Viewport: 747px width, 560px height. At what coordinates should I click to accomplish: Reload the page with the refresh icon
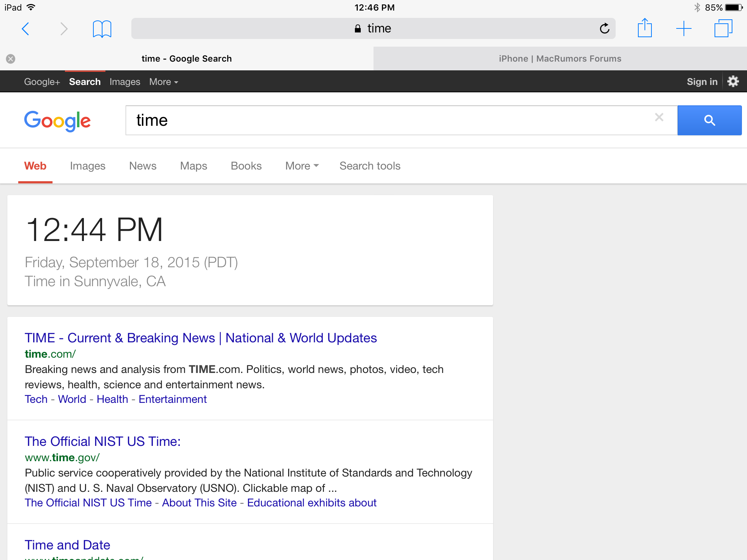604,28
